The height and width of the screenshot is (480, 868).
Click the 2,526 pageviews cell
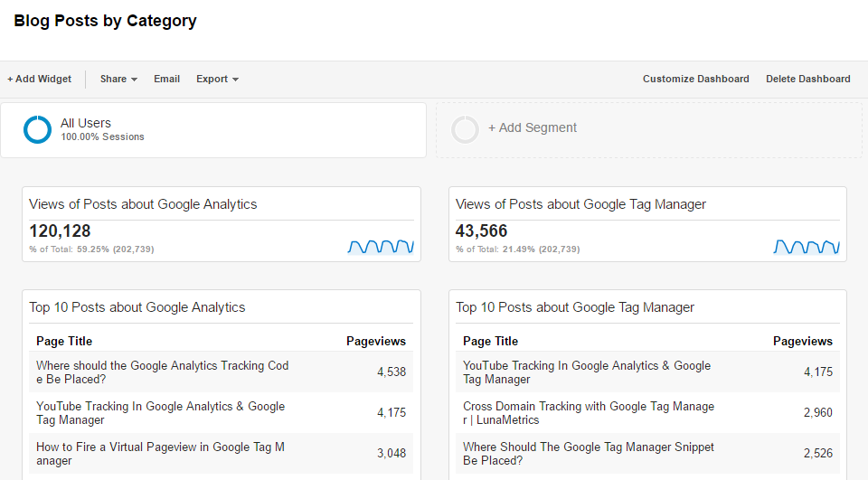point(818,453)
